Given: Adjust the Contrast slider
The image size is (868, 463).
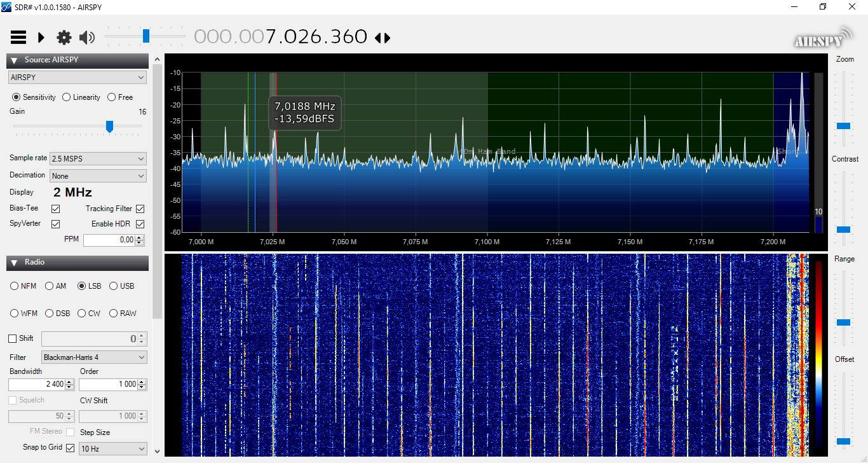Looking at the screenshot, I should (844, 229).
